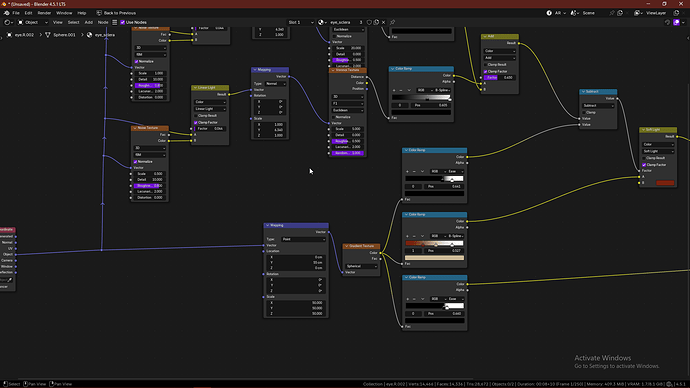This screenshot has width=690, height=388.
Task: Toggle Clamp Factor in Soft Light node
Action: coord(644,165)
